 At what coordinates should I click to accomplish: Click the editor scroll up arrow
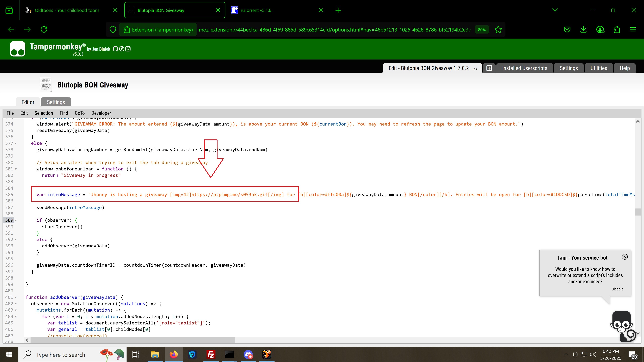coord(638,121)
